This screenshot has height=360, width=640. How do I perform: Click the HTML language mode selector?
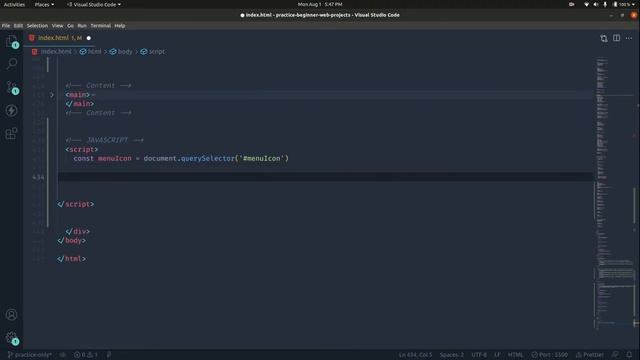pos(515,355)
